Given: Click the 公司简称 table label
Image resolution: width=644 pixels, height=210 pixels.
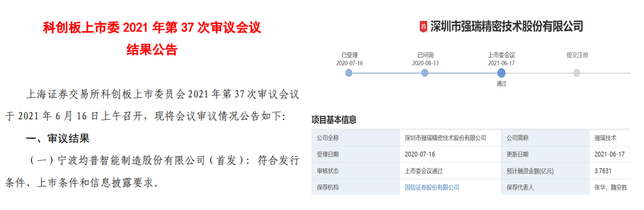Looking at the screenshot, I should pyautogui.click(x=518, y=138).
